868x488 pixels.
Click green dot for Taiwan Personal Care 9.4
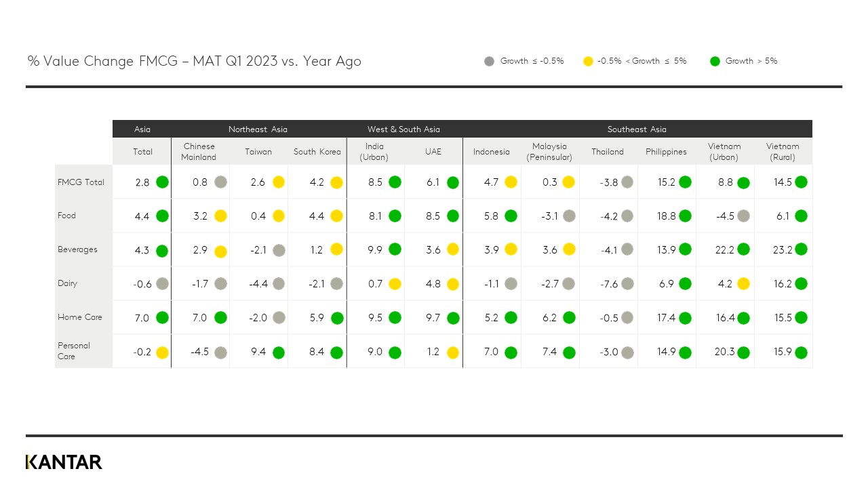278,352
